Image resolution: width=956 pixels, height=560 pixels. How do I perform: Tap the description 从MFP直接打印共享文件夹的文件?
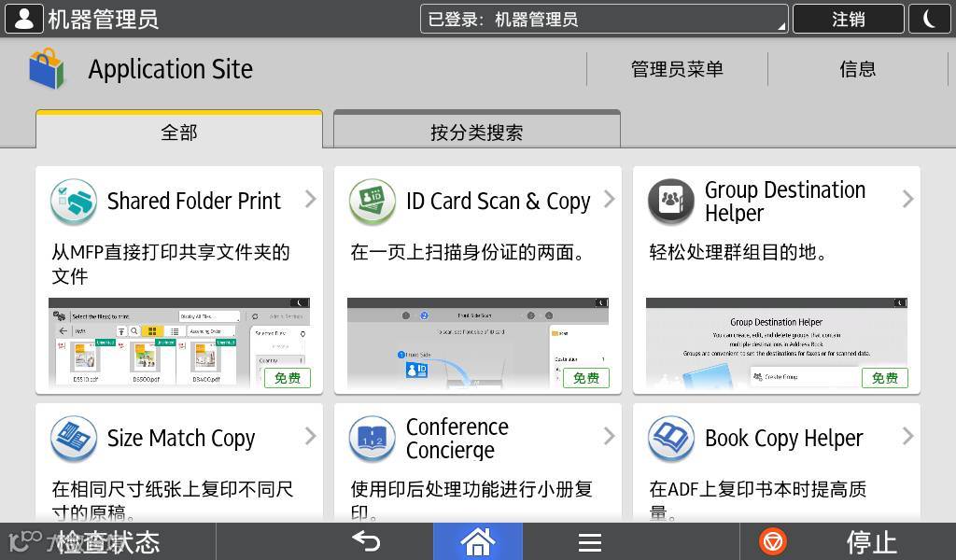pyautogui.click(x=171, y=263)
